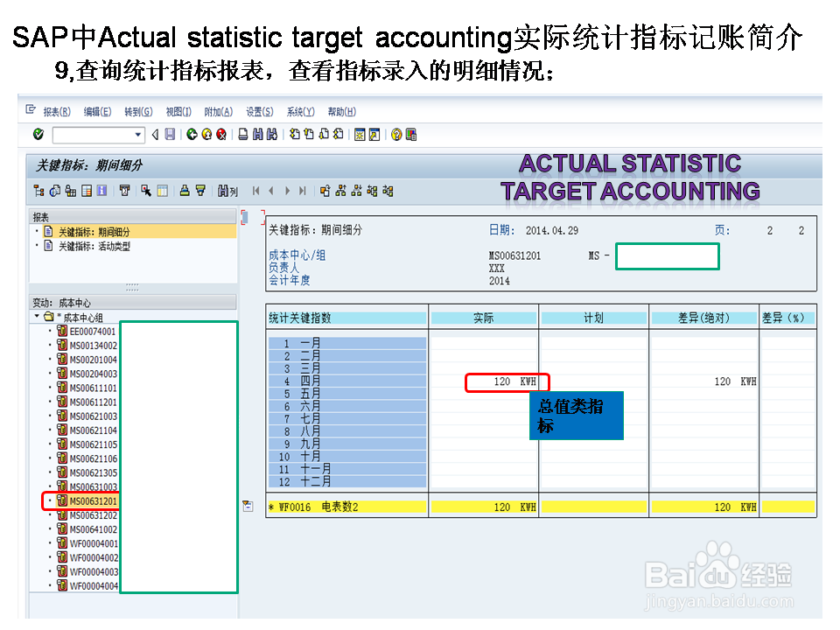This screenshot has width=840, height=630.
Task: Open the 附加(A) menu
Action: click(219, 111)
